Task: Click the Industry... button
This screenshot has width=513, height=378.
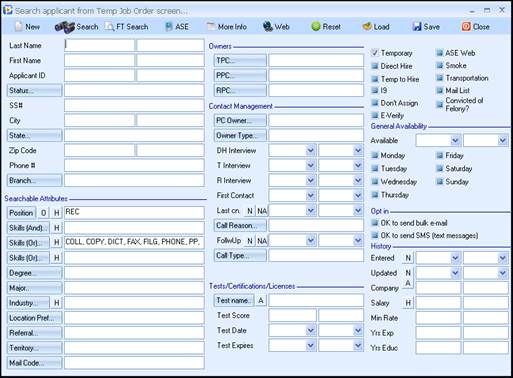Action: (28, 303)
